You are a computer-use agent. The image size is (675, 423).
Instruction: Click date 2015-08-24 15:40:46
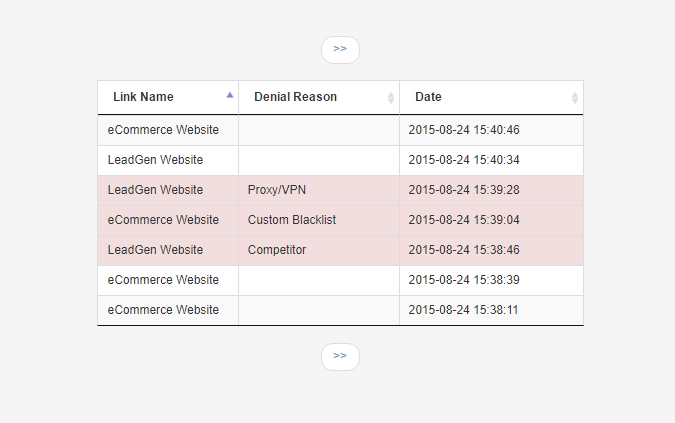(464, 130)
